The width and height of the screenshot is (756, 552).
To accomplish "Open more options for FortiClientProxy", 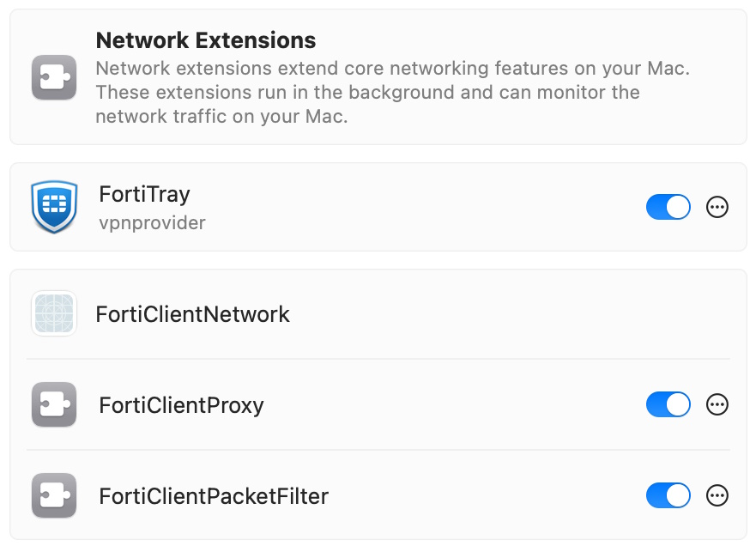I will point(717,404).
